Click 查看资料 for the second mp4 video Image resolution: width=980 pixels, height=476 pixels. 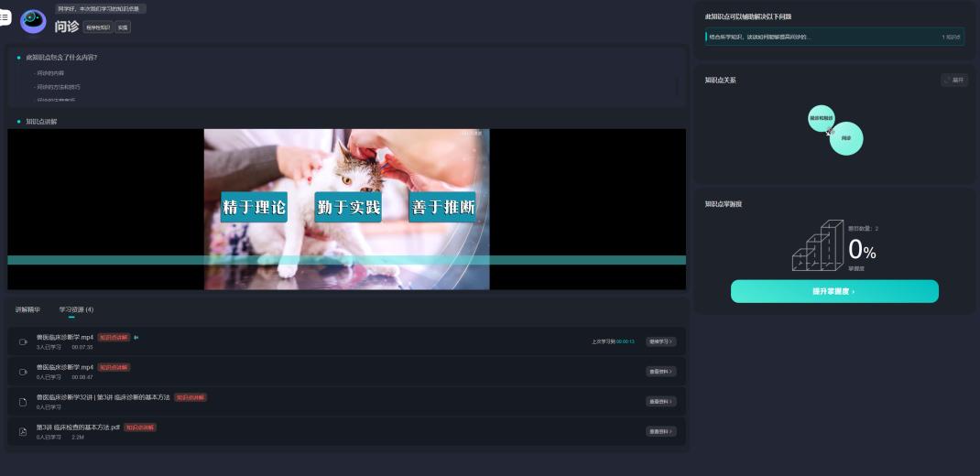point(660,372)
